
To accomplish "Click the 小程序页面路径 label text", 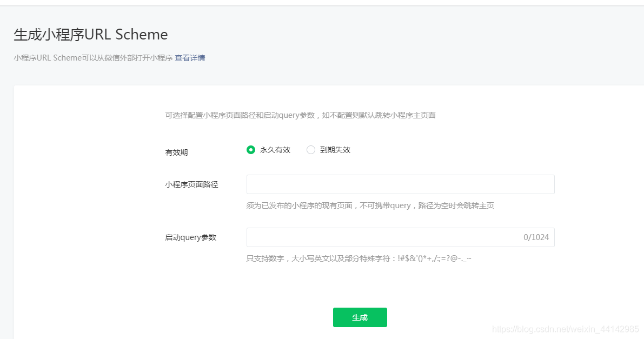I will tap(192, 184).
